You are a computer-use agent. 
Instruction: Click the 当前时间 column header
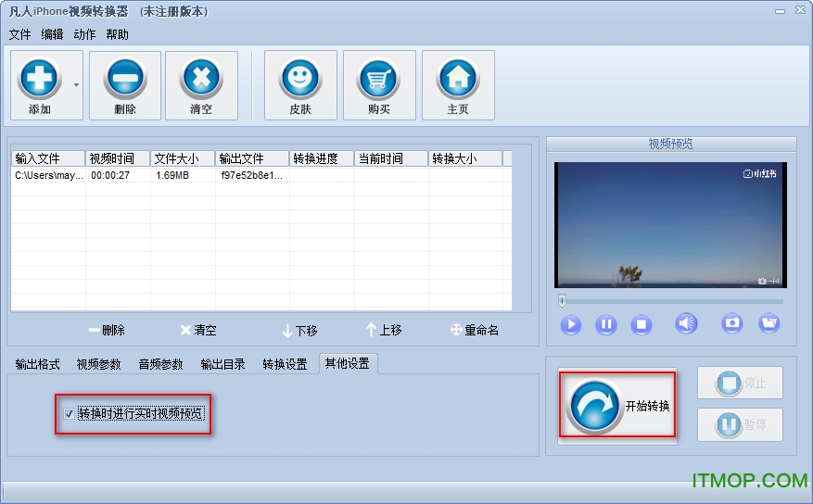point(391,158)
